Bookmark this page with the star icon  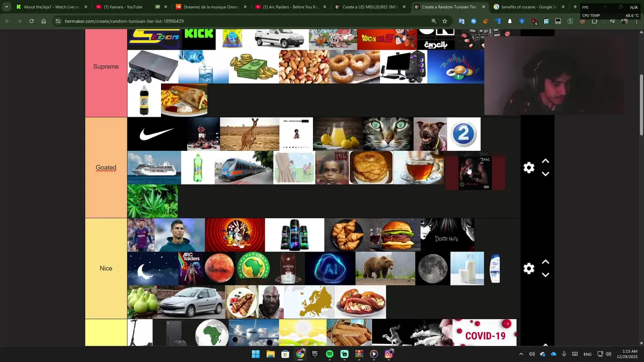[x=445, y=21]
